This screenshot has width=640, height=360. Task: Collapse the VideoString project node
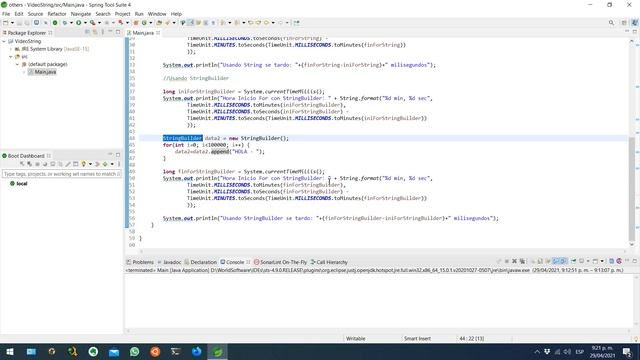point(4,41)
